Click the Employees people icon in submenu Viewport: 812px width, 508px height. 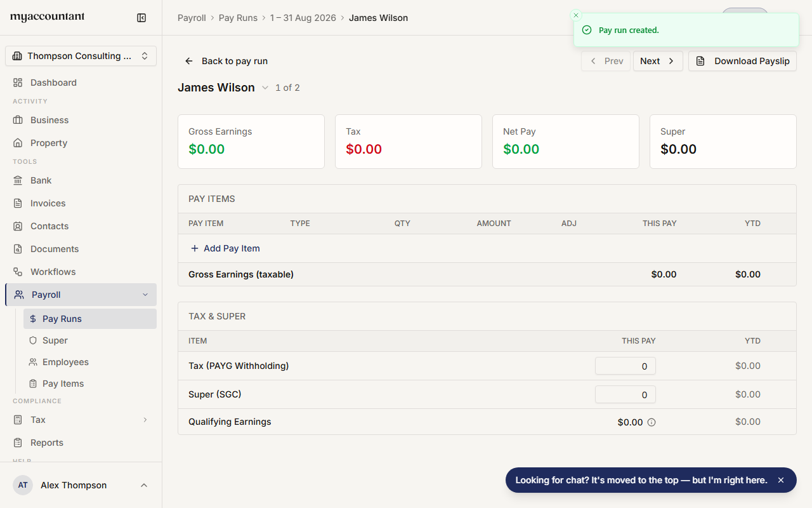33,362
